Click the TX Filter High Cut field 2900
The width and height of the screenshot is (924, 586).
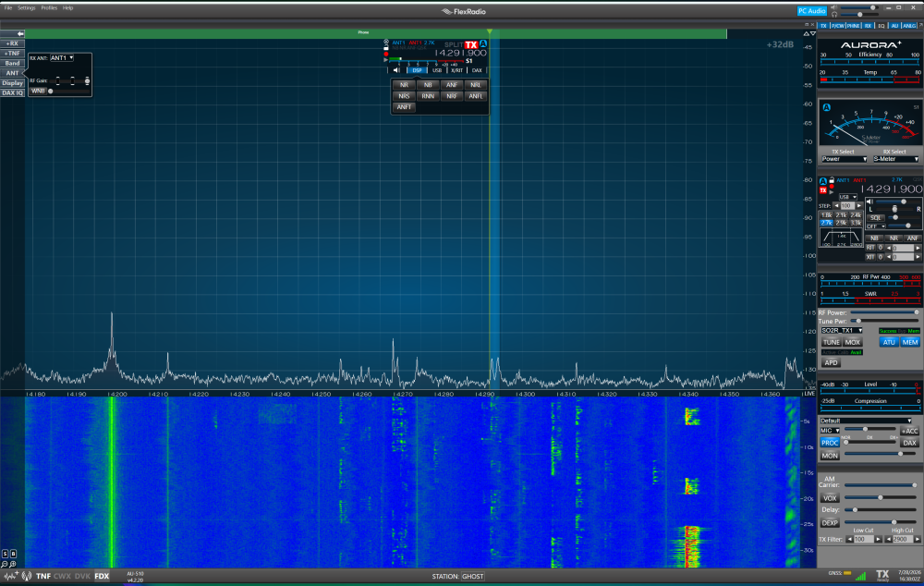tap(901, 540)
